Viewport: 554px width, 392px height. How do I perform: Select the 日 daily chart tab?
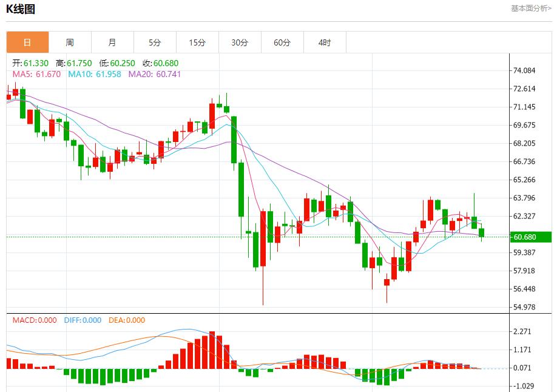click(27, 42)
